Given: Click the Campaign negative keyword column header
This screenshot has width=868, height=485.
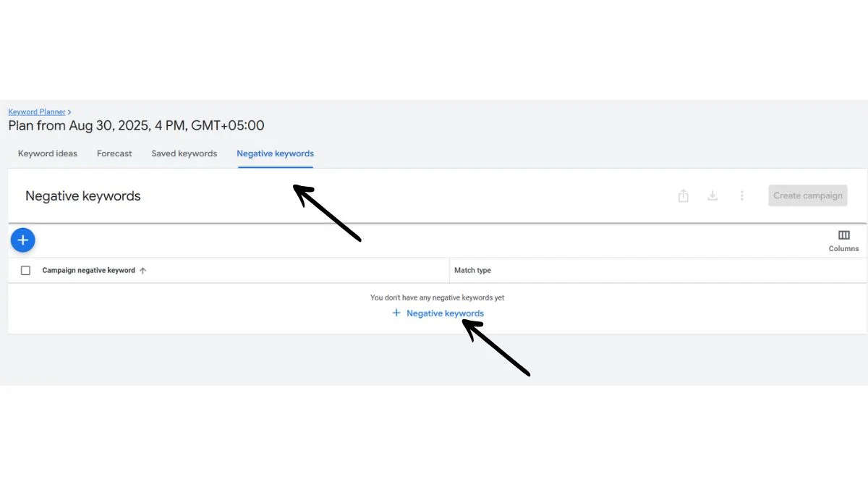Looking at the screenshot, I should (x=89, y=271).
